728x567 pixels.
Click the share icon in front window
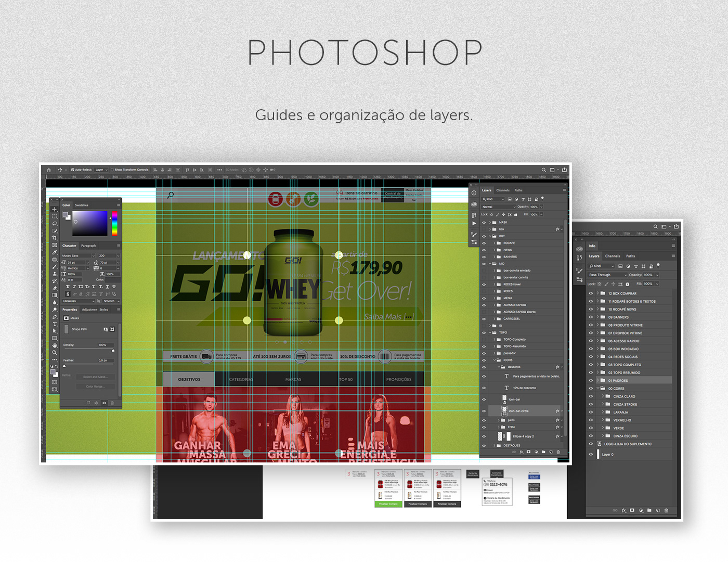564,170
